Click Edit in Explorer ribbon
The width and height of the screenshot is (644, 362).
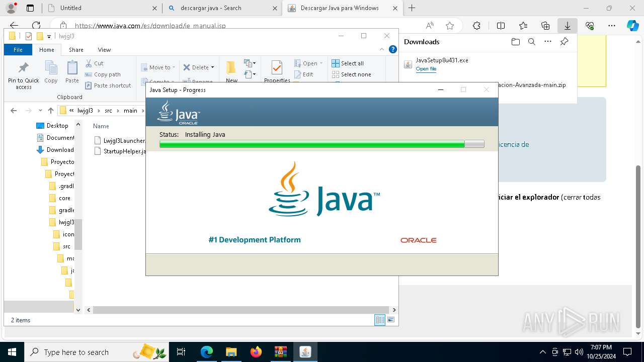pyautogui.click(x=303, y=74)
